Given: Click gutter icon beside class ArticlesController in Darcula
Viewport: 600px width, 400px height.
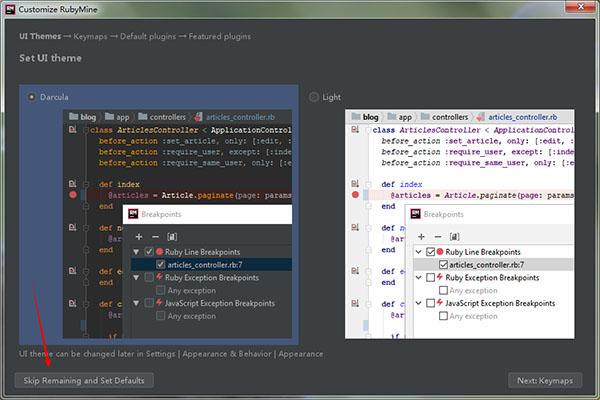Looking at the screenshot, I should pos(72,129).
